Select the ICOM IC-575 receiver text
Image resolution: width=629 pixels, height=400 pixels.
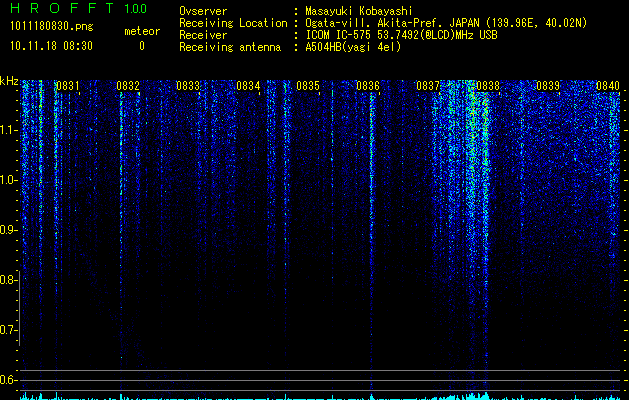coord(401,35)
